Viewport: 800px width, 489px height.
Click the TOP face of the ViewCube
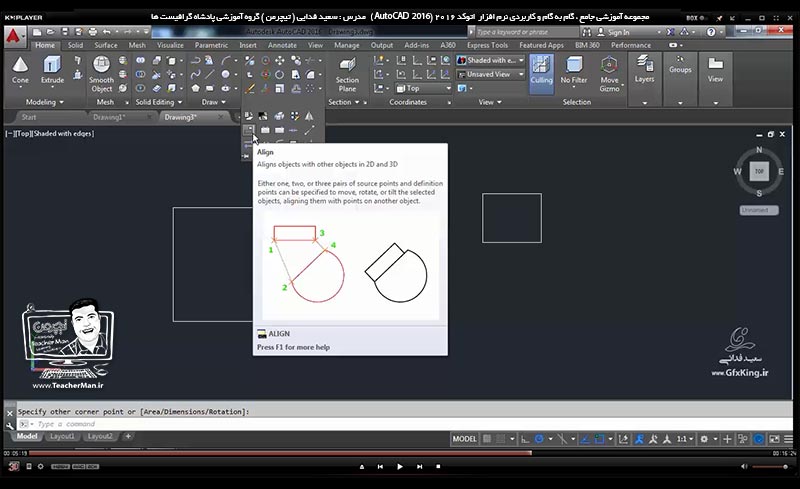point(759,171)
